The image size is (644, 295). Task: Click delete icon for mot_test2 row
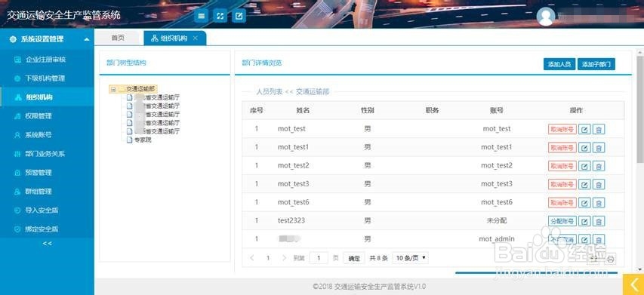599,166
